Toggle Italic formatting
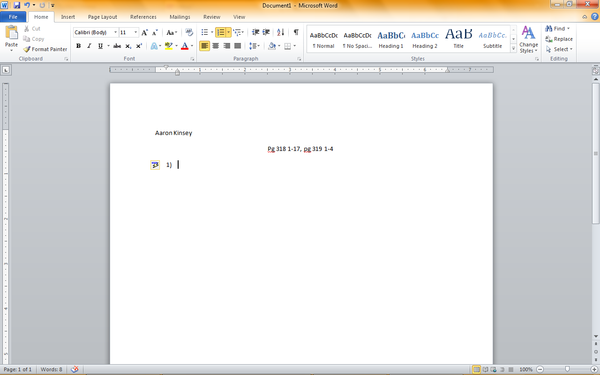 click(x=89, y=46)
